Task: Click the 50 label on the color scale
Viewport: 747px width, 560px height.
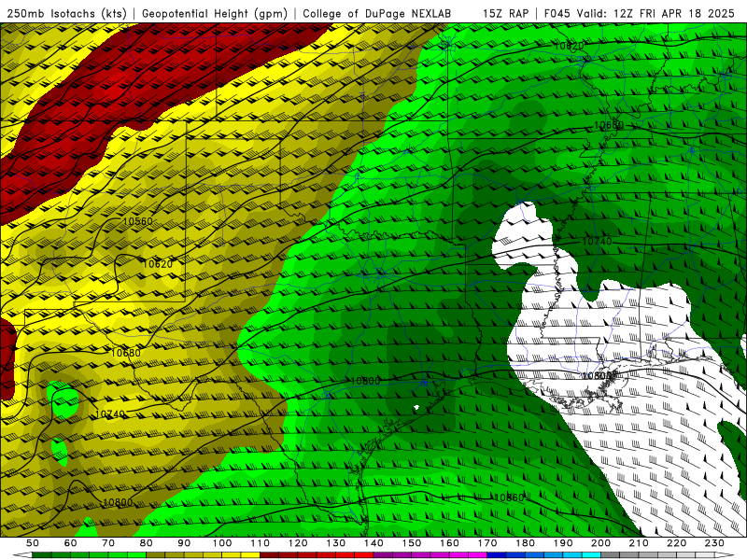Action: (x=33, y=543)
